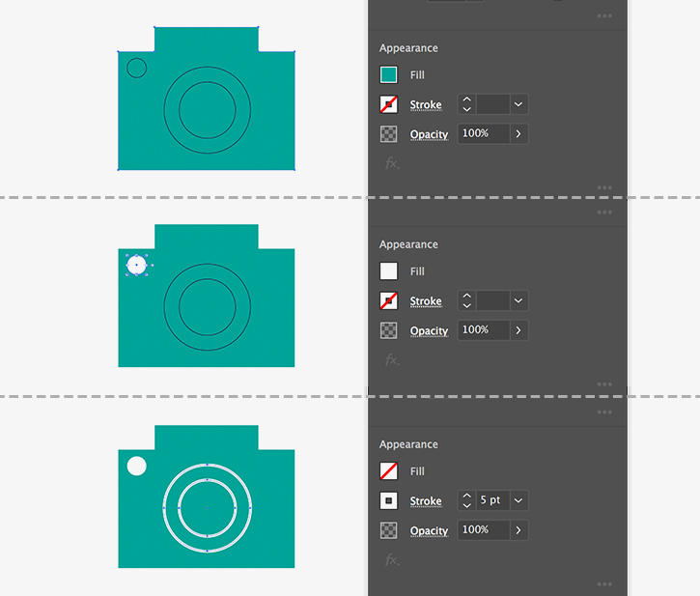The width and height of the screenshot is (700, 596).
Task: Open Opacity link in top Appearance panel
Action: (429, 134)
